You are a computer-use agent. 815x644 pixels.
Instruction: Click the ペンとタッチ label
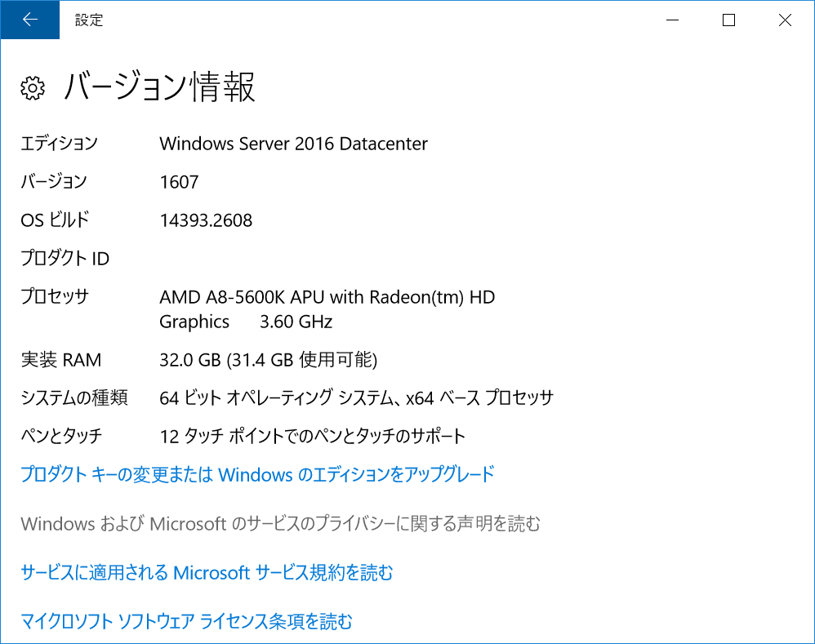[x=61, y=436]
